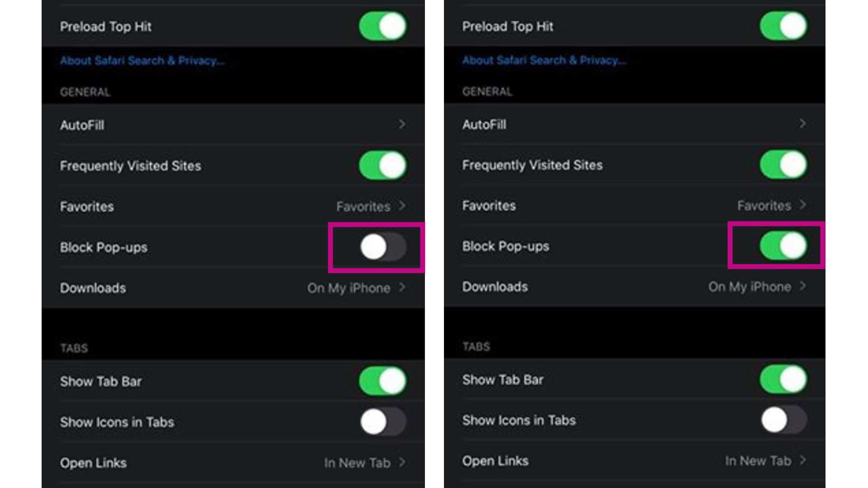
Task: Toggle Show Icons in Tabs left screen
Action: tap(382, 421)
